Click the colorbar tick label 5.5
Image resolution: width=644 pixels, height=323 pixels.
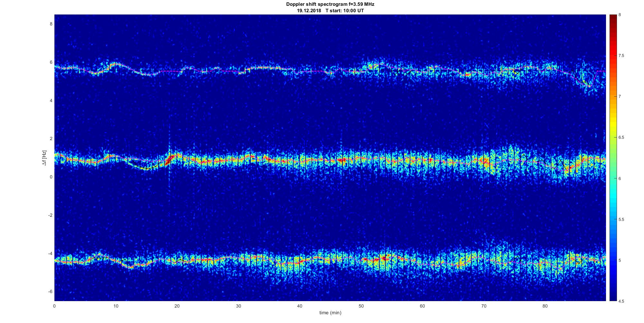pyautogui.click(x=621, y=219)
